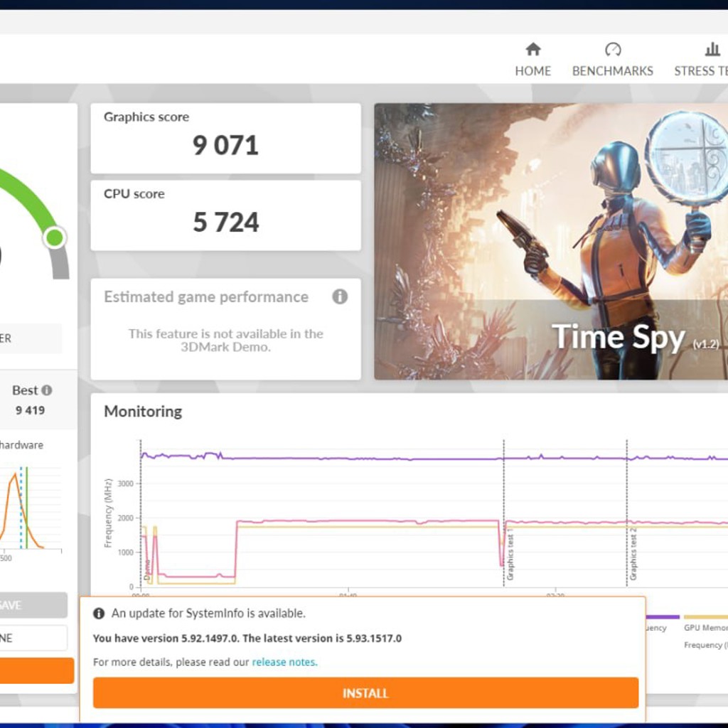Click the green score gauge indicator dot

(x=55, y=237)
